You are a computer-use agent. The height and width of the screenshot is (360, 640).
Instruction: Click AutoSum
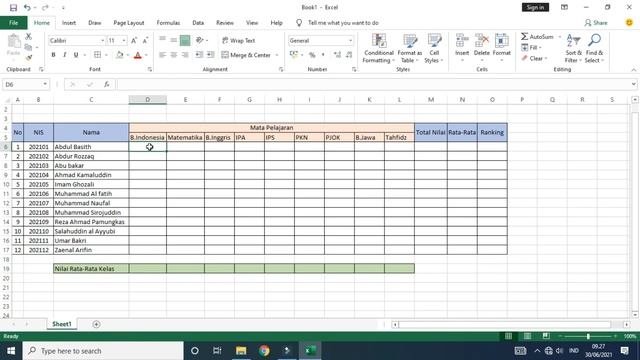[537, 37]
